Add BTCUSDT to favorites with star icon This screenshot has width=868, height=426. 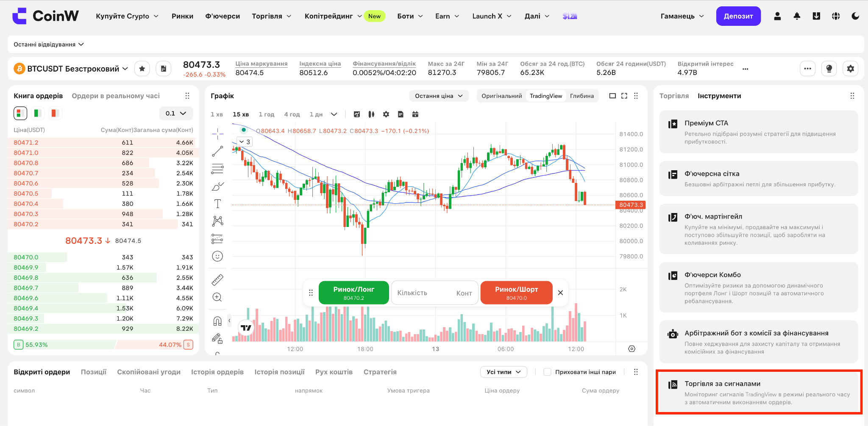142,69
